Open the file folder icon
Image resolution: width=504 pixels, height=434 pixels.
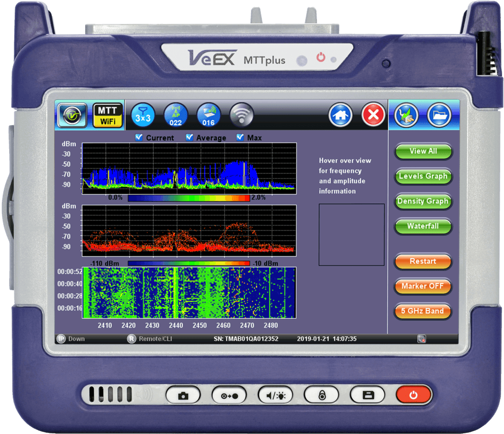coord(439,116)
